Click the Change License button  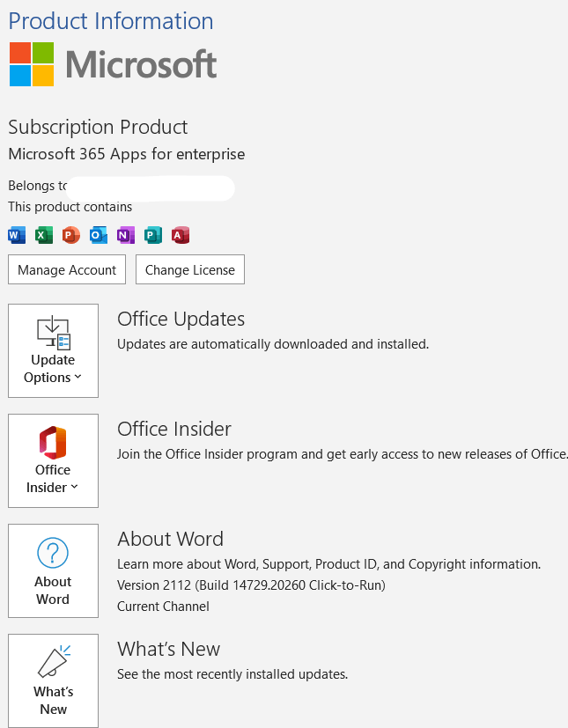(190, 269)
